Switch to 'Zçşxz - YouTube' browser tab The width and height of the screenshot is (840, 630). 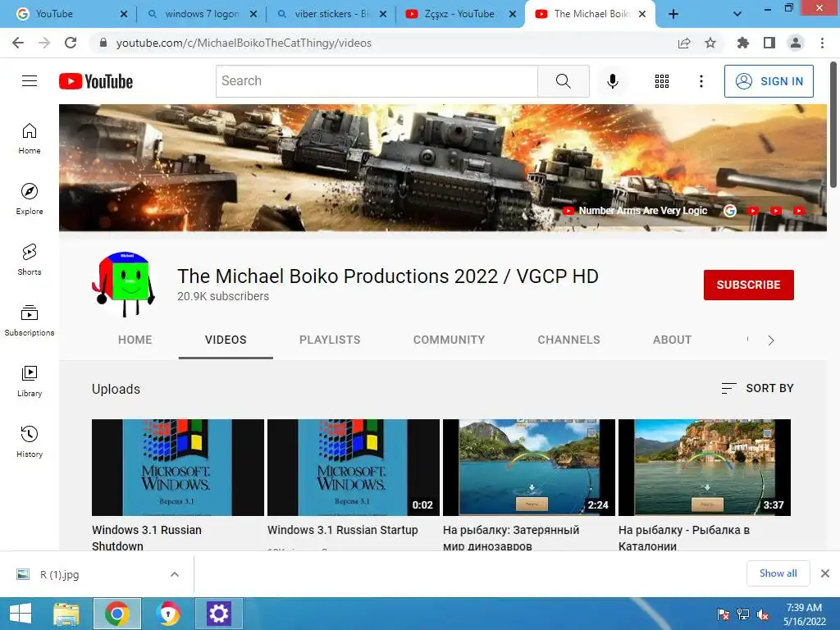459,14
